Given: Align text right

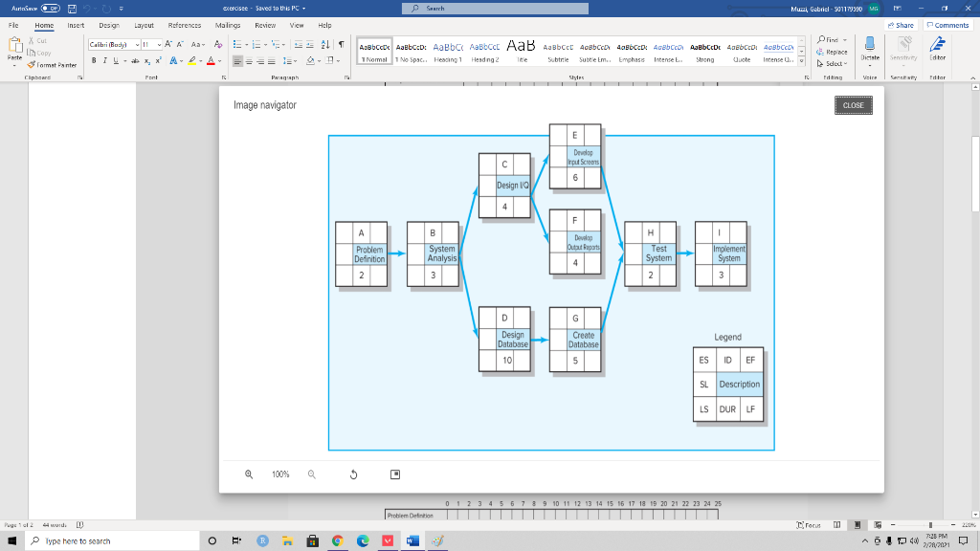Looking at the screenshot, I should pos(260,61).
